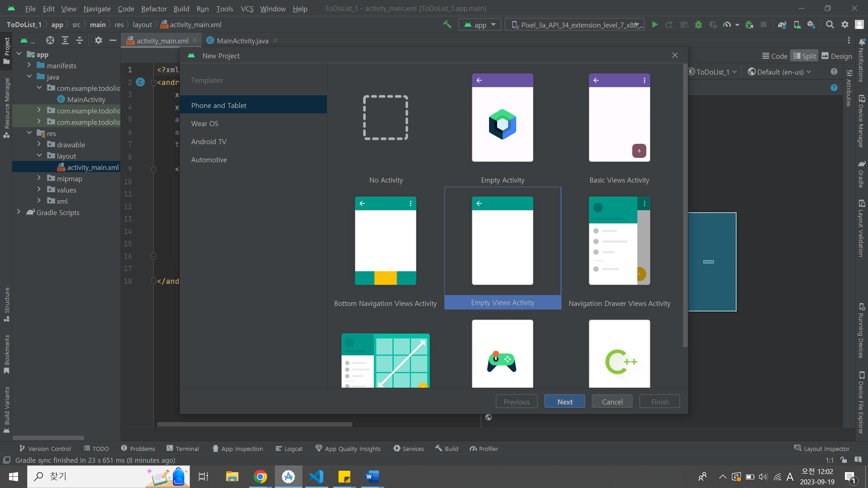The height and width of the screenshot is (488, 868).
Task: Switch editor to Code view mode
Action: pos(775,56)
